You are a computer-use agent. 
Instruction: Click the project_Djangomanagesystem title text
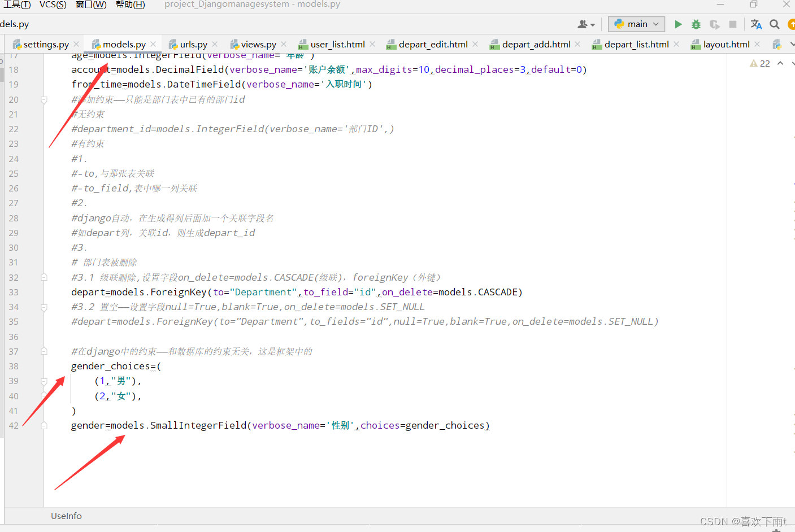coord(227,5)
